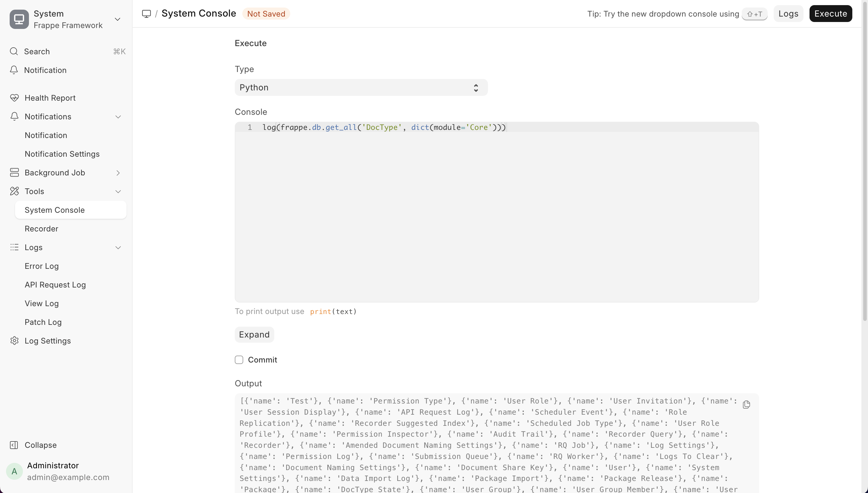Viewport: 868px width, 493px height.
Task: Click the Administrator avatar
Action: [14, 471]
